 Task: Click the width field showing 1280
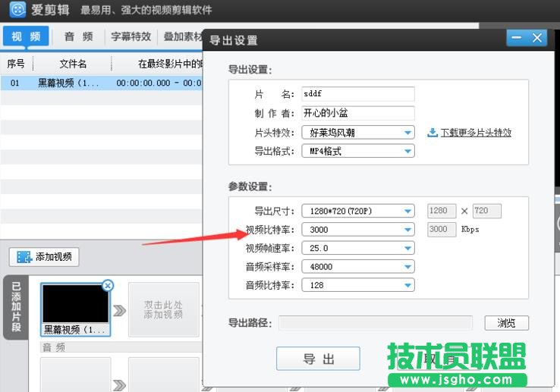pyautogui.click(x=442, y=211)
